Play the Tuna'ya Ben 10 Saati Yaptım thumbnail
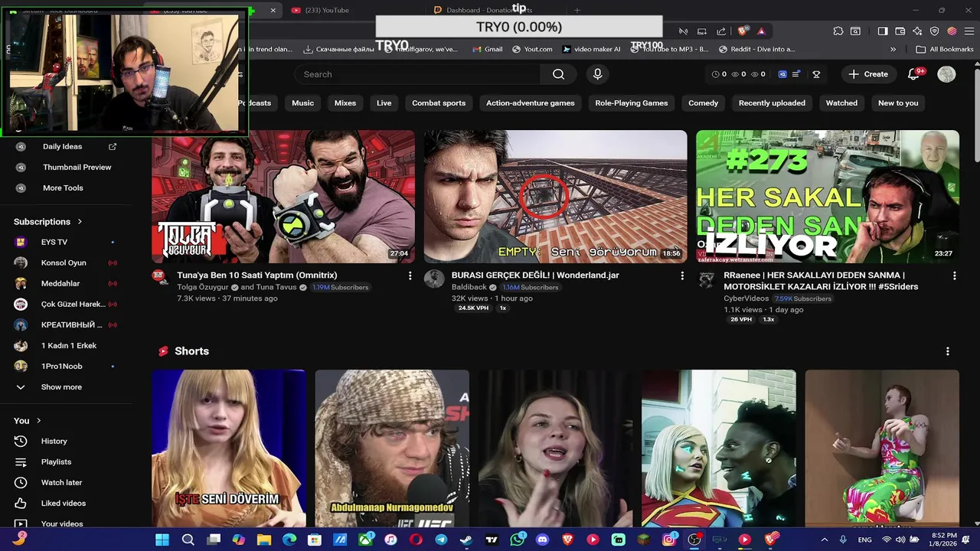980x551 pixels. 283,197
